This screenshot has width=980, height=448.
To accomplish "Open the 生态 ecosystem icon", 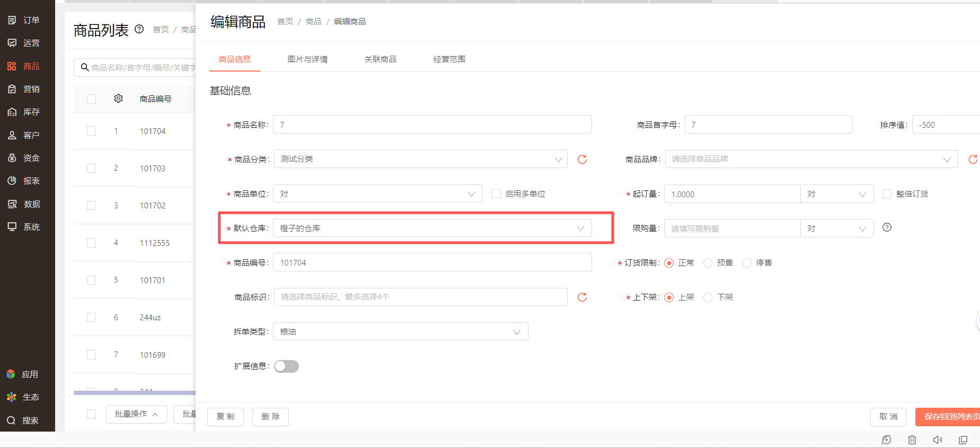I will (x=11, y=397).
